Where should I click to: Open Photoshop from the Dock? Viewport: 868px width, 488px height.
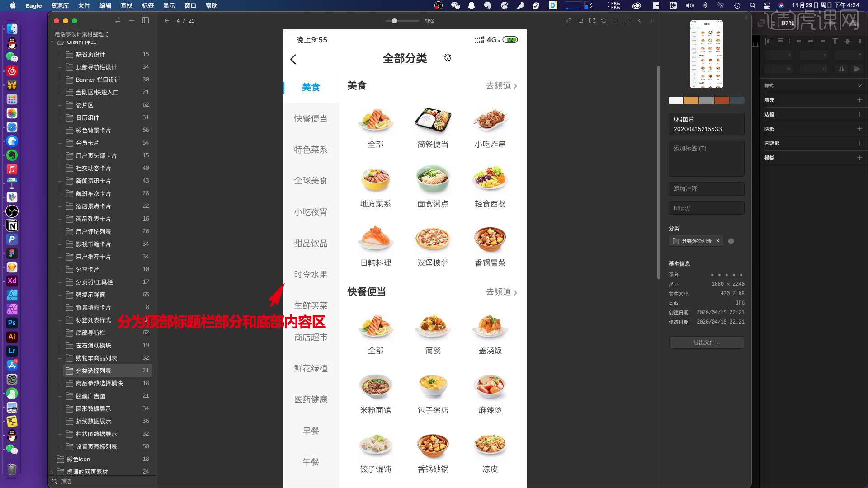12,323
